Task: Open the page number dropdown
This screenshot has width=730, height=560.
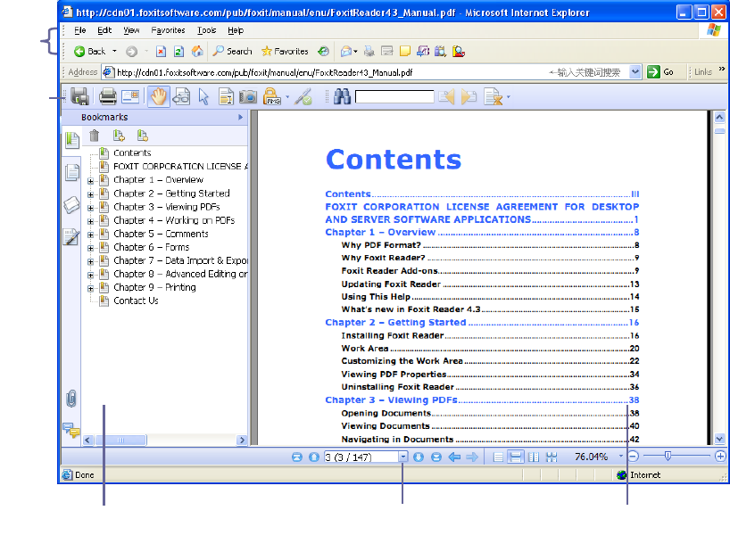Action: click(403, 457)
